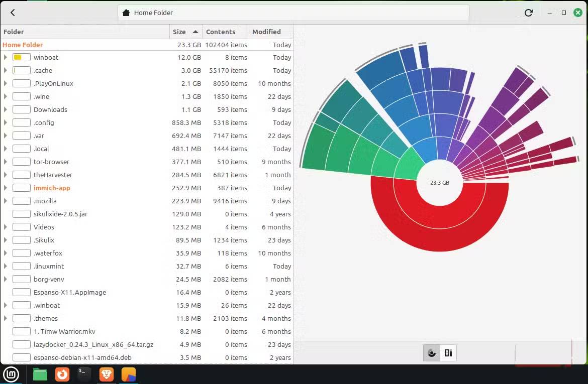Switch to the treemap chart view
588x384 pixels.
448,353
